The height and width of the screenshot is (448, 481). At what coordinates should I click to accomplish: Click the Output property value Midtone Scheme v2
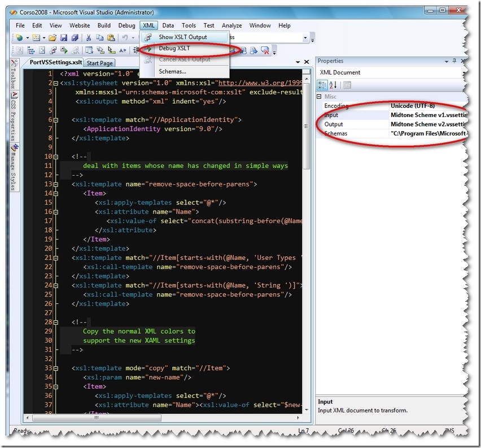pyautogui.click(x=428, y=124)
